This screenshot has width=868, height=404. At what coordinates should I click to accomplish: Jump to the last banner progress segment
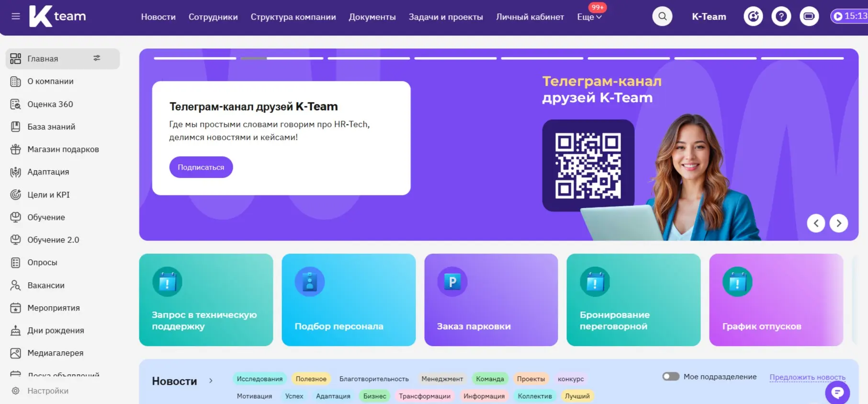coord(802,58)
